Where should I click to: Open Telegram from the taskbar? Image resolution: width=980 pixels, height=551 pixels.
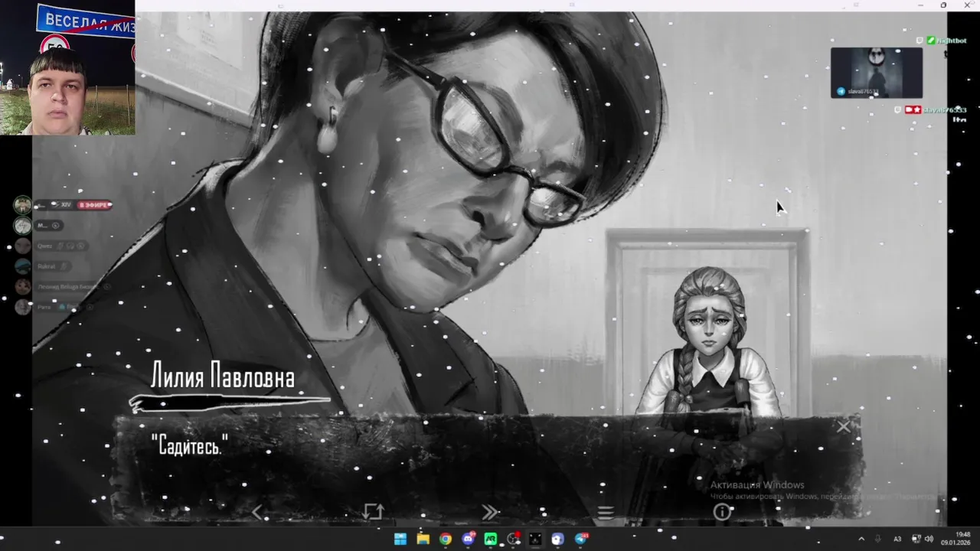(581, 539)
